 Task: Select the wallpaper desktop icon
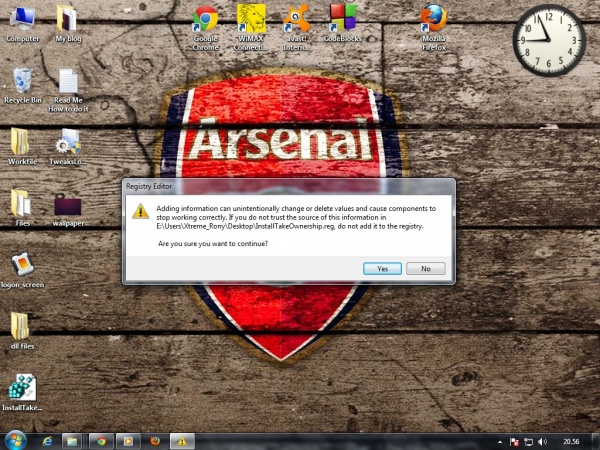(68, 210)
